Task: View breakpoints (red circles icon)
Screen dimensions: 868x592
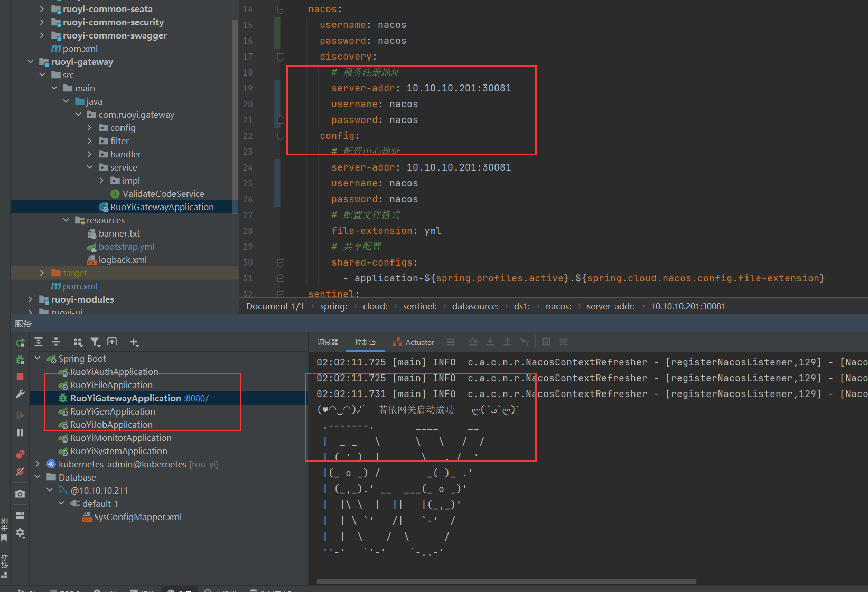Action: point(20,454)
